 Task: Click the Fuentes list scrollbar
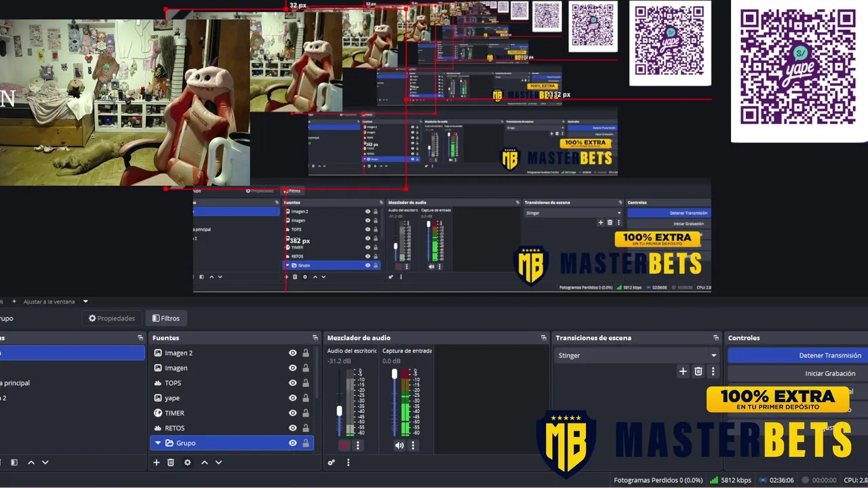pyautogui.click(x=316, y=373)
